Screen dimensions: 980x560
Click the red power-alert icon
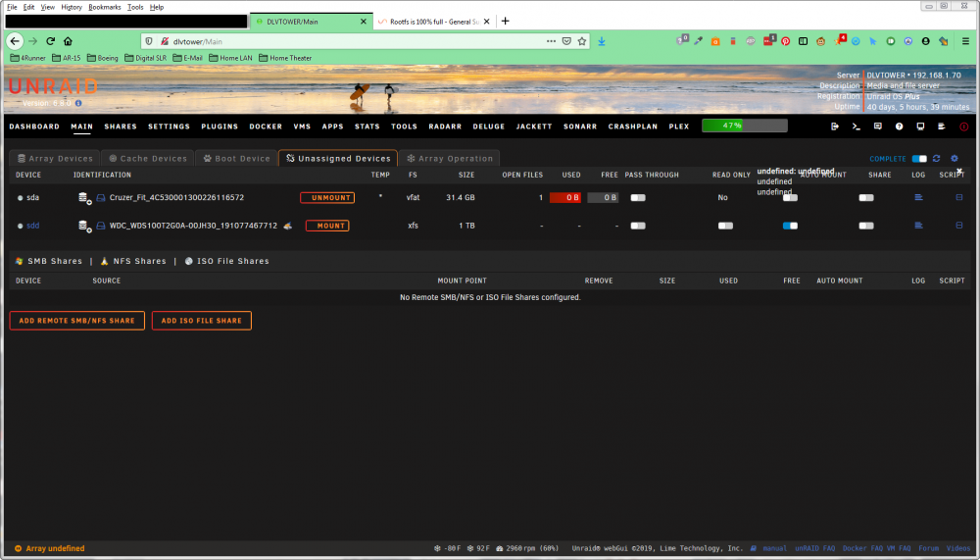[963, 127]
